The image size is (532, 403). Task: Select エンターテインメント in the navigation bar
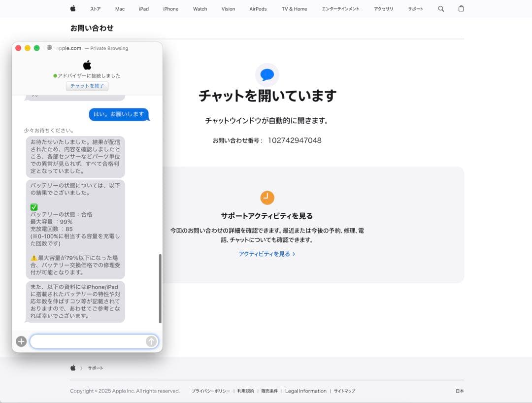(341, 8)
